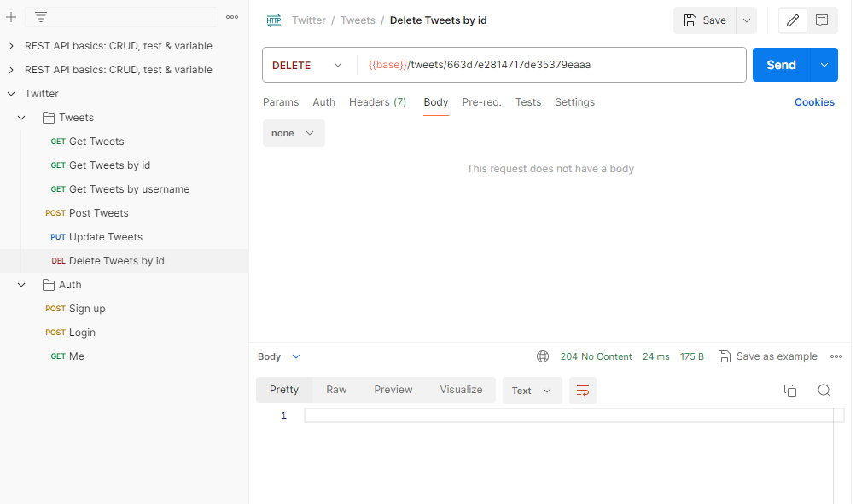The image size is (856, 504).
Task: Select the Visualize response view
Action: [x=462, y=390]
